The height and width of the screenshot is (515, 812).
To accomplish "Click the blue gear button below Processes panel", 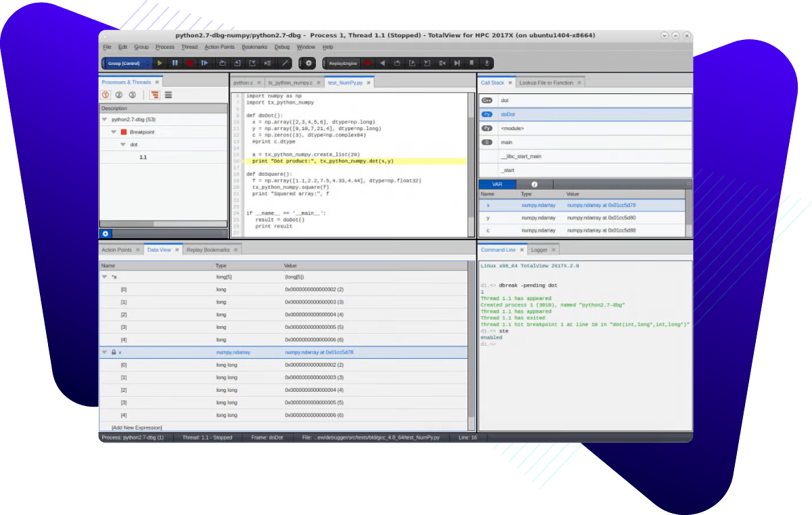I will [x=106, y=233].
